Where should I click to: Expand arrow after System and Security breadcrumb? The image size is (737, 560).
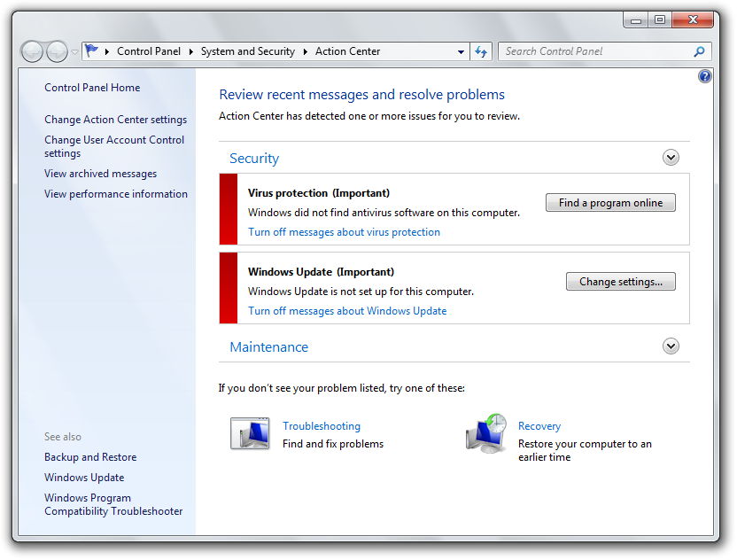(x=305, y=51)
